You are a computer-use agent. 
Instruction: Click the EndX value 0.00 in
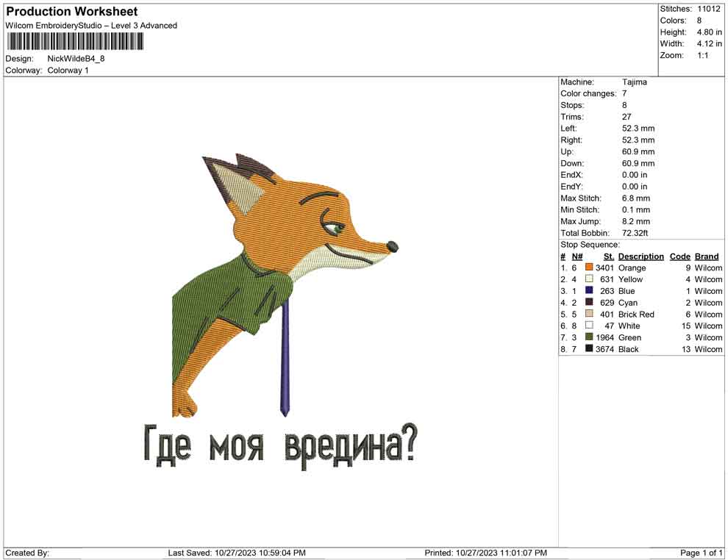[634, 175]
